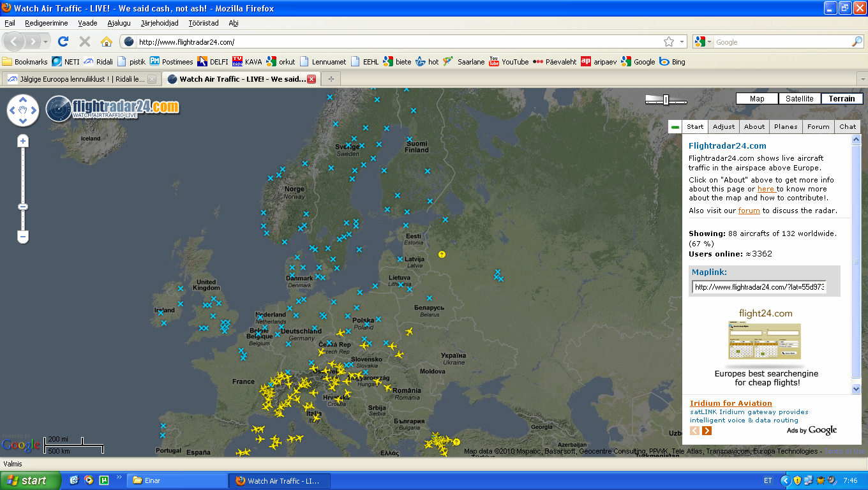Click the hand icon in pan control
The image size is (868, 490).
pyautogui.click(x=23, y=110)
